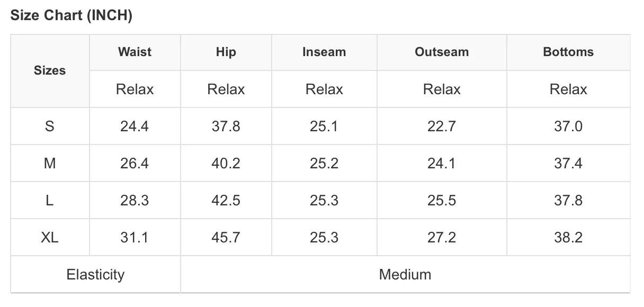Select the Inseam column header
The image size is (644, 307).
324,52
